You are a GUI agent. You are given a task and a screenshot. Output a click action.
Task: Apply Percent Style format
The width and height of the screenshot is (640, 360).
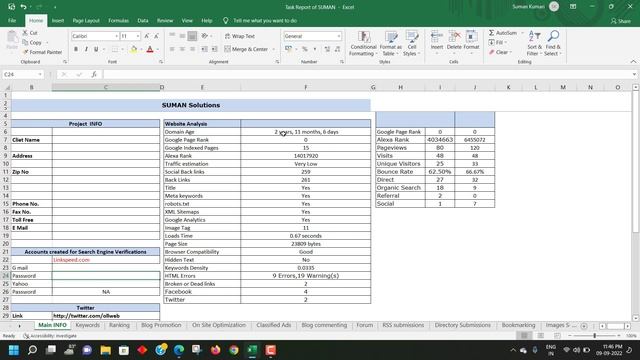(x=304, y=49)
